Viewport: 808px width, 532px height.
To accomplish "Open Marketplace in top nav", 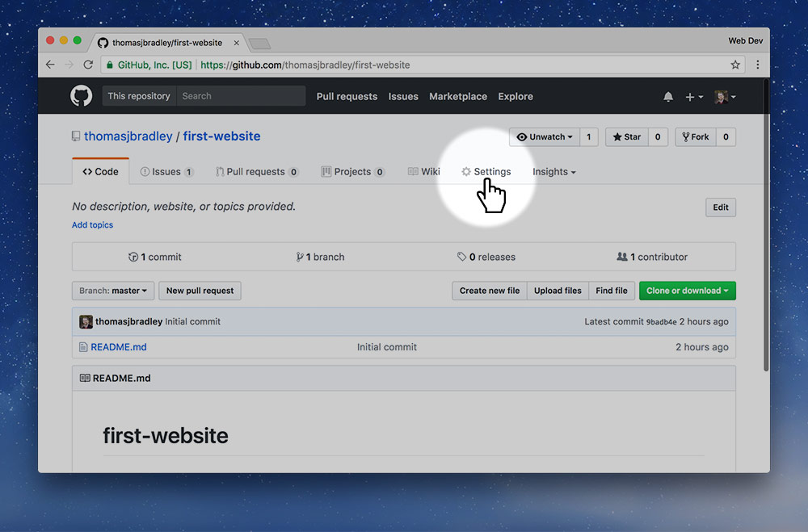I will click(x=458, y=97).
